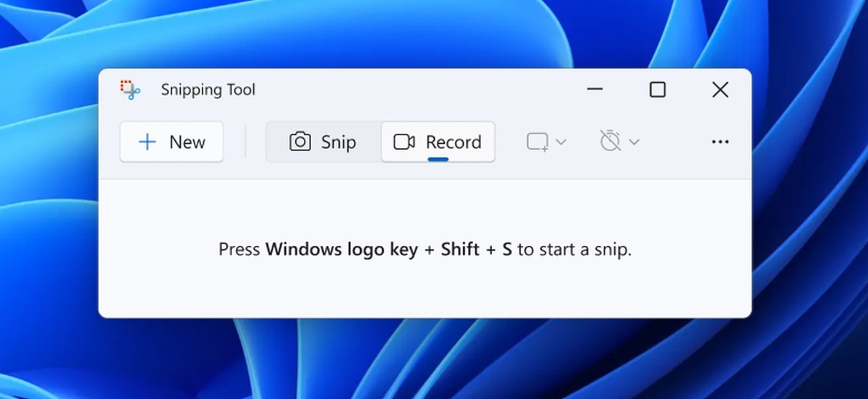Click empty title bar area to focus window

tap(420, 90)
